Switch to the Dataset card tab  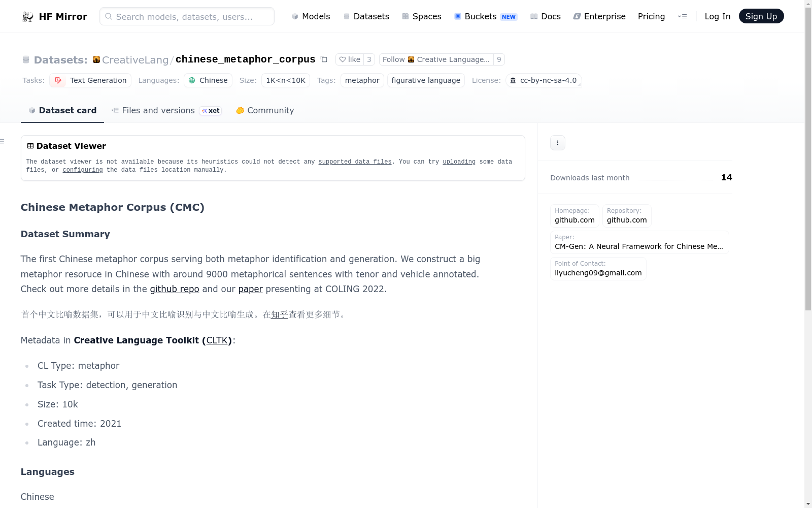[62, 110]
